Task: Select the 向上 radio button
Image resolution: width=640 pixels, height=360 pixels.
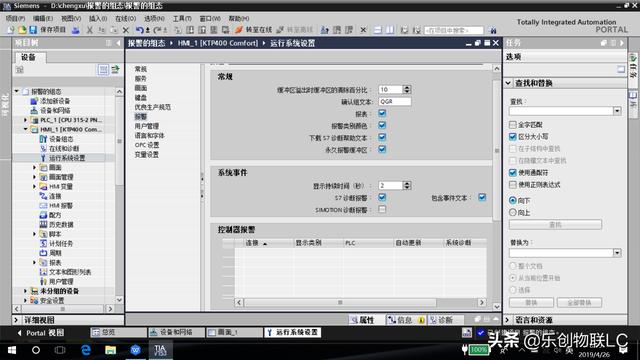Action: tap(513, 212)
